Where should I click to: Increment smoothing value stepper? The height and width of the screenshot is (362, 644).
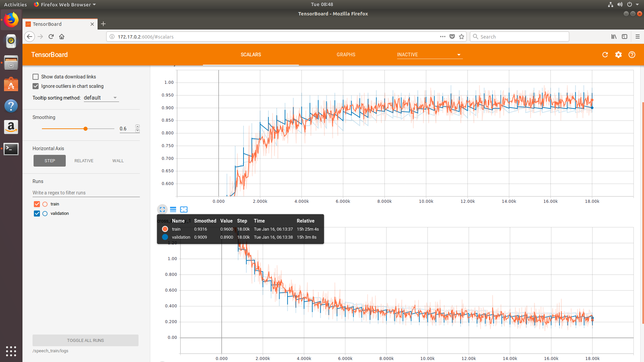138,126
